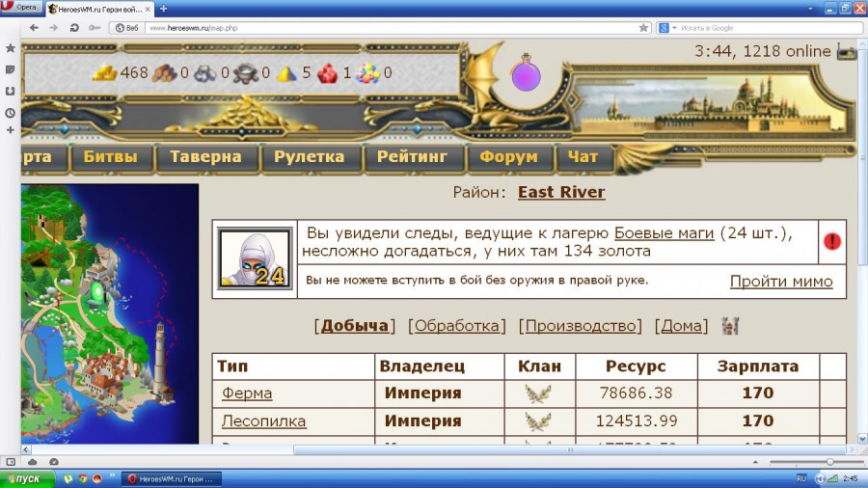Screen dimensions: 868x488
Task: Click the red crystal resource icon
Action: coord(328,73)
